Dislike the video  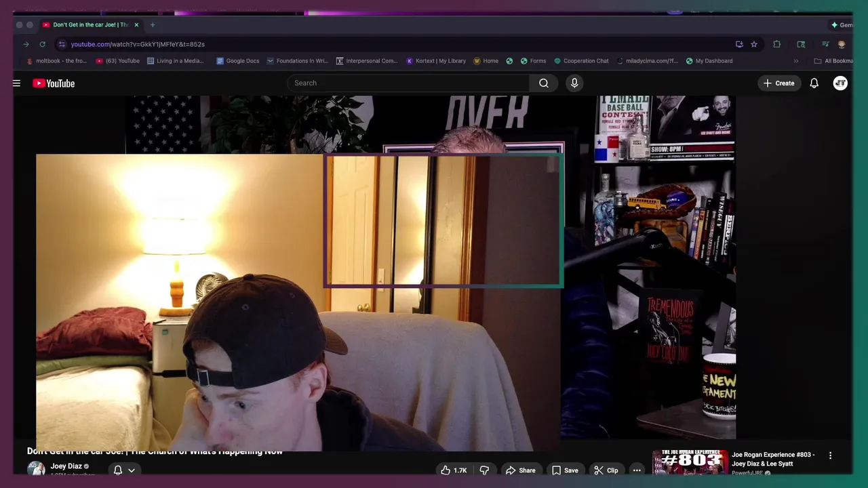484,470
